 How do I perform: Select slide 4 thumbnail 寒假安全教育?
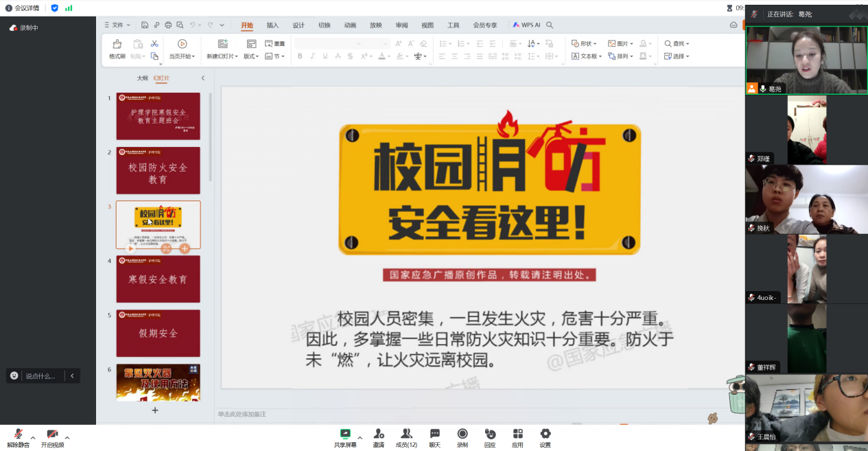point(158,279)
